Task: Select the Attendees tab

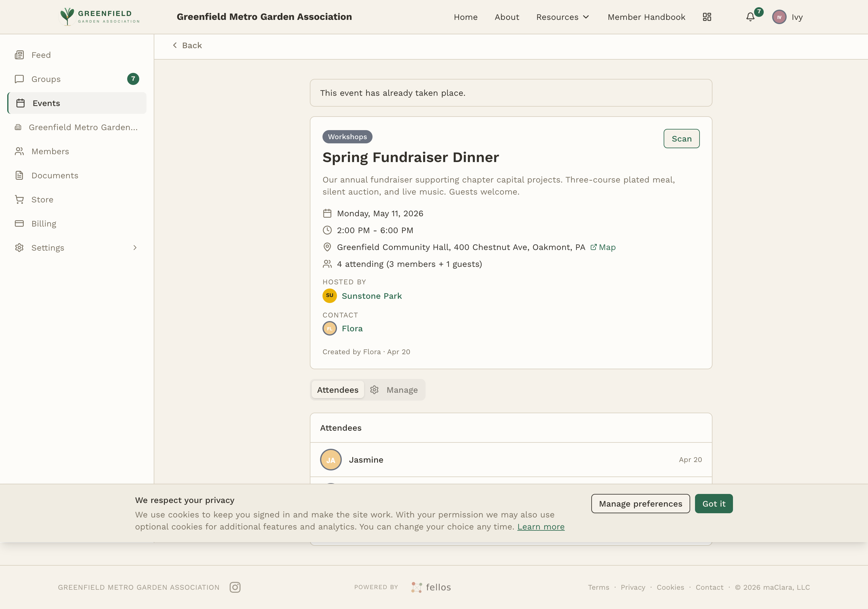Action: [x=338, y=389]
